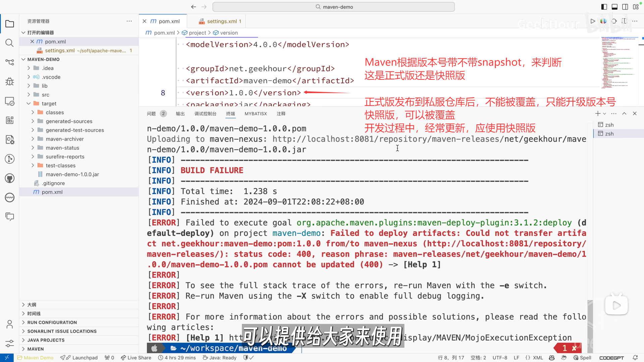The width and height of the screenshot is (644, 362).
Task: Expand the RUN CONFIGURATION section
Action: [79, 322]
